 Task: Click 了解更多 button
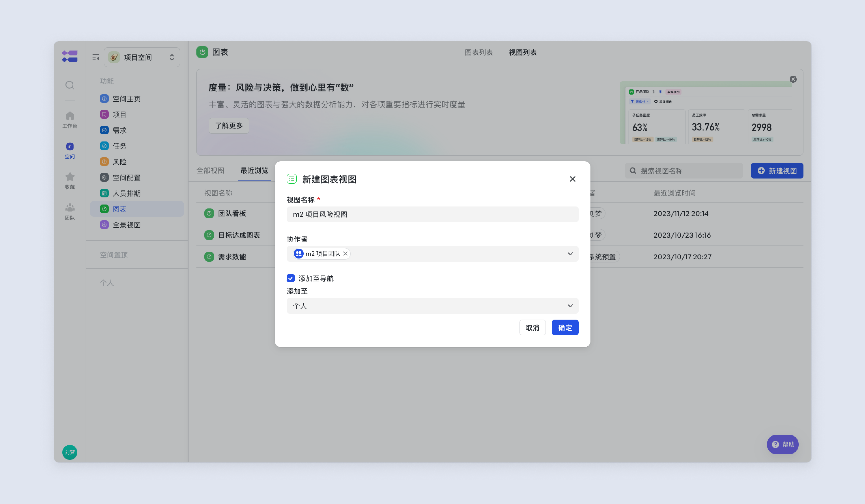(229, 126)
